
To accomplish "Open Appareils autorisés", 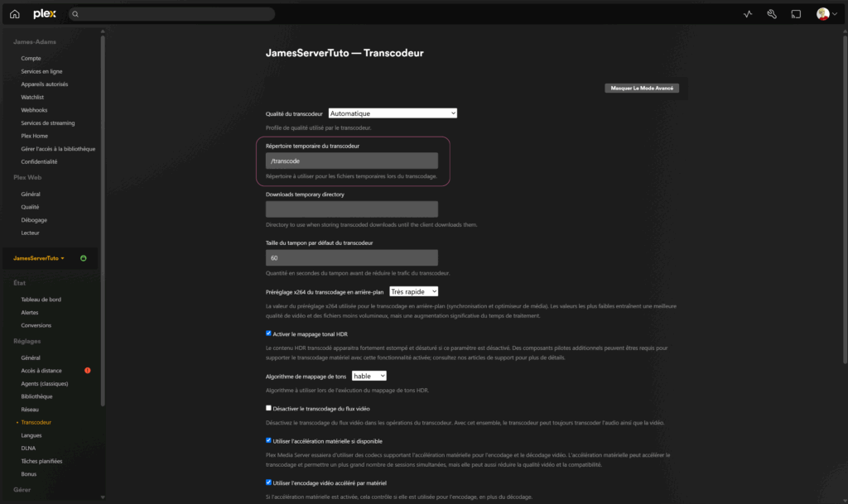I will [45, 84].
